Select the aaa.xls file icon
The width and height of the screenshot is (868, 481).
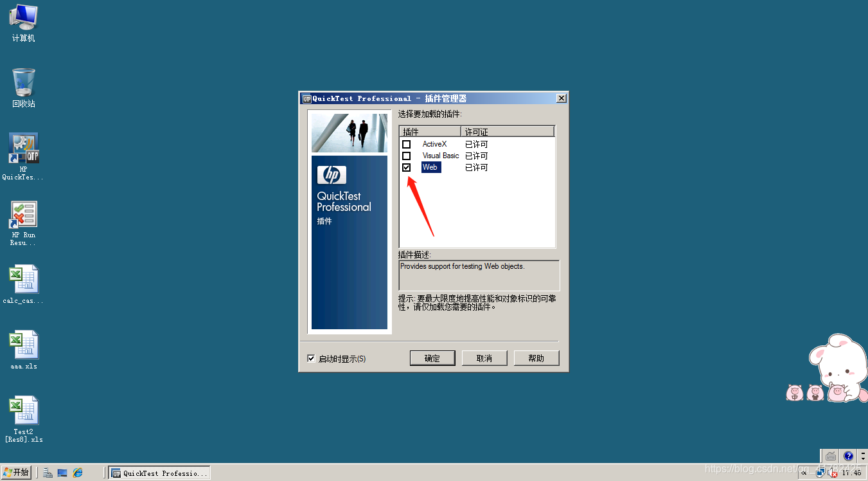tap(24, 350)
